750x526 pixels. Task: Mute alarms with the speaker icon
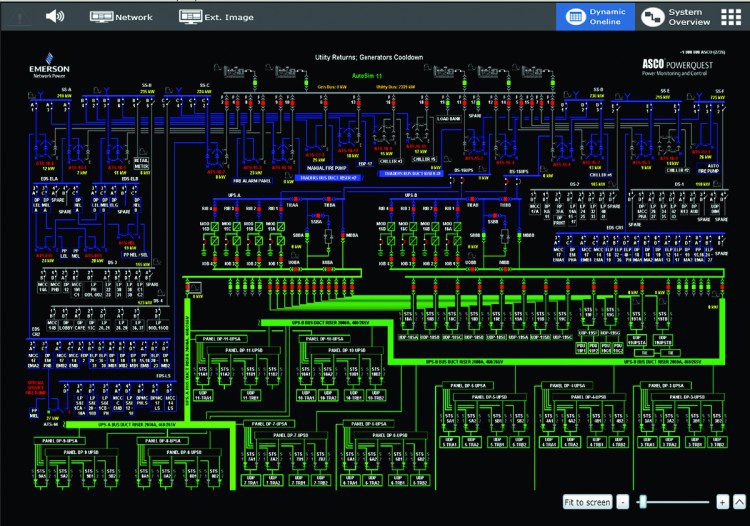coord(55,16)
